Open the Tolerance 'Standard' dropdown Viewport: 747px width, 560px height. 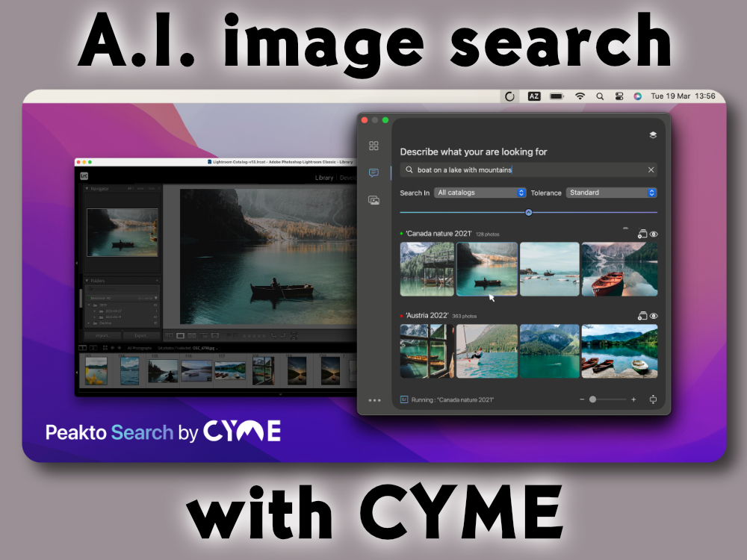[x=611, y=193]
